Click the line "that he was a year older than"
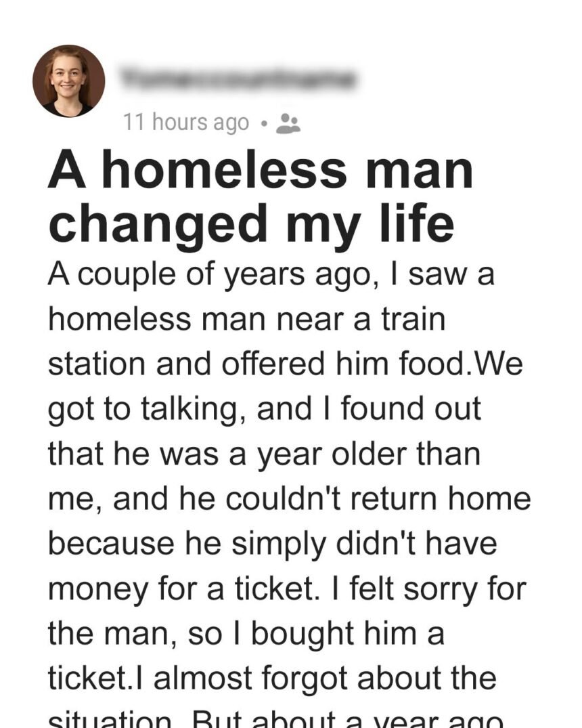The height and width of the screenshot is (728, 582). [x=264, y=454]
